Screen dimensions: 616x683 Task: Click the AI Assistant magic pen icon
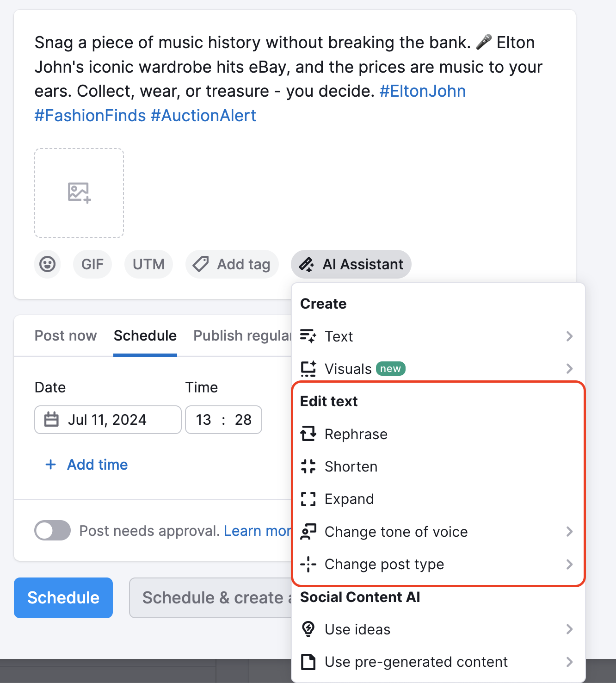pyautogui.click(x=306, y=264)
